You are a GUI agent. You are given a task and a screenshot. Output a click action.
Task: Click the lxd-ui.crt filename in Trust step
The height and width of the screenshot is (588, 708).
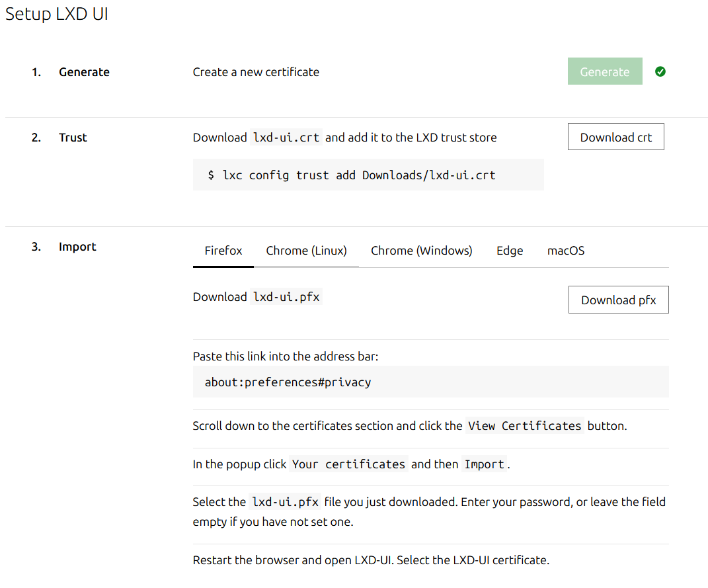(286, 138)
